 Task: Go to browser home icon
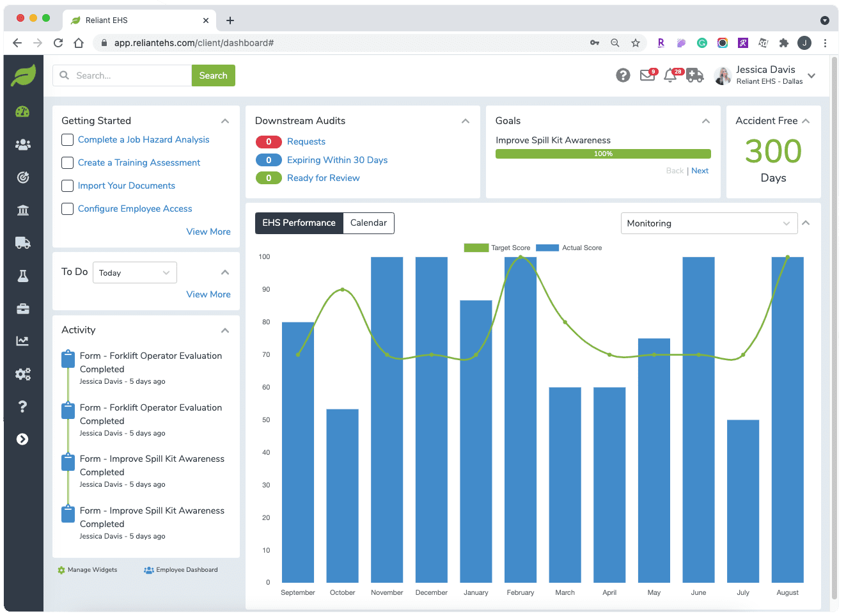pyautogui.click(x=79, y=43)
